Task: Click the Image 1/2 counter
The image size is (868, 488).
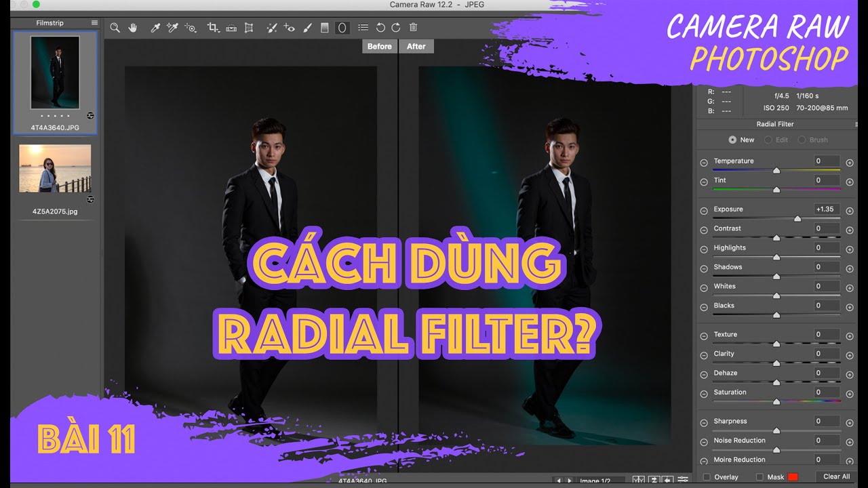Action: pos(595,481)
